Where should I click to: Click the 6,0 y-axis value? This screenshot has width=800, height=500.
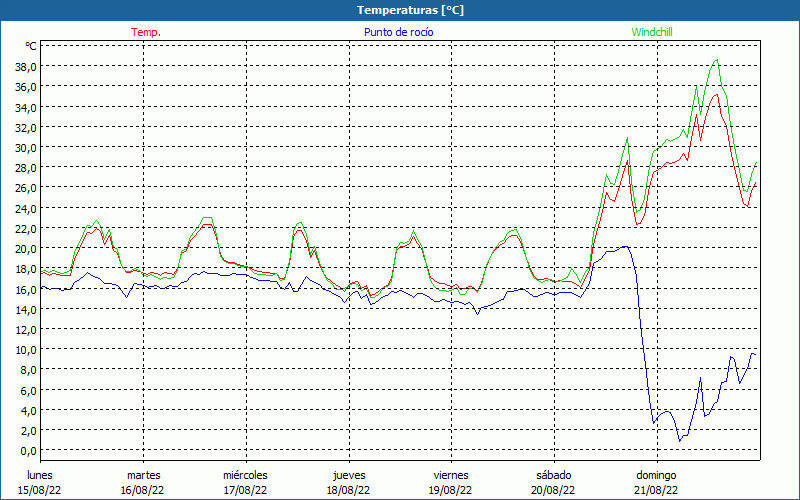[x=29, y=390]
